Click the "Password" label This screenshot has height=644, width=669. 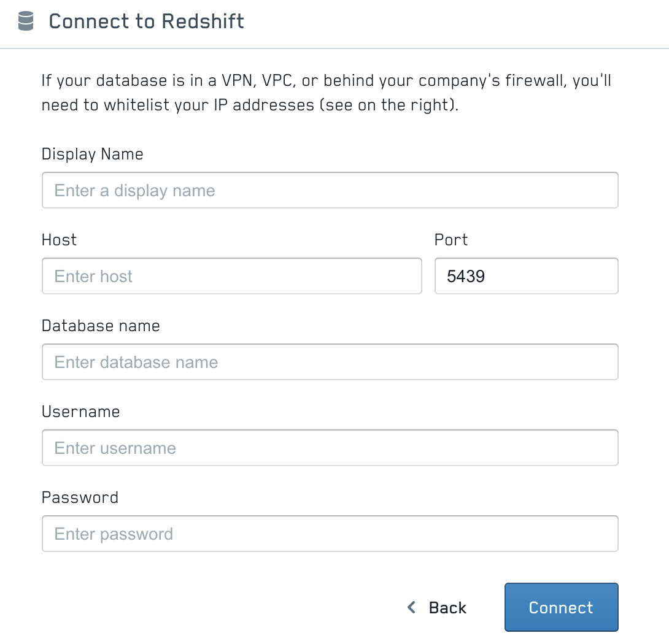[x=80, y=497]
